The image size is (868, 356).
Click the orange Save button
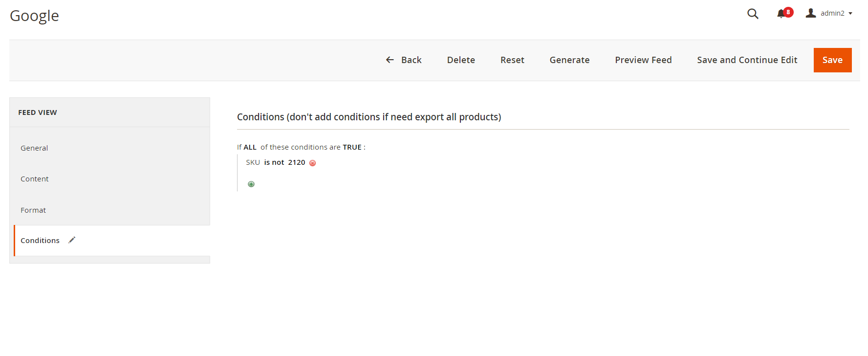[832, 60]
